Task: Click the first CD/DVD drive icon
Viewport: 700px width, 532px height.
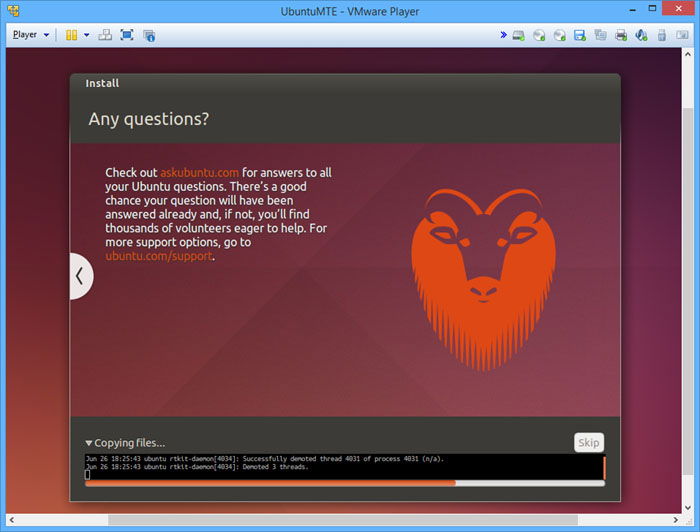Action: (x=539, y=35)
